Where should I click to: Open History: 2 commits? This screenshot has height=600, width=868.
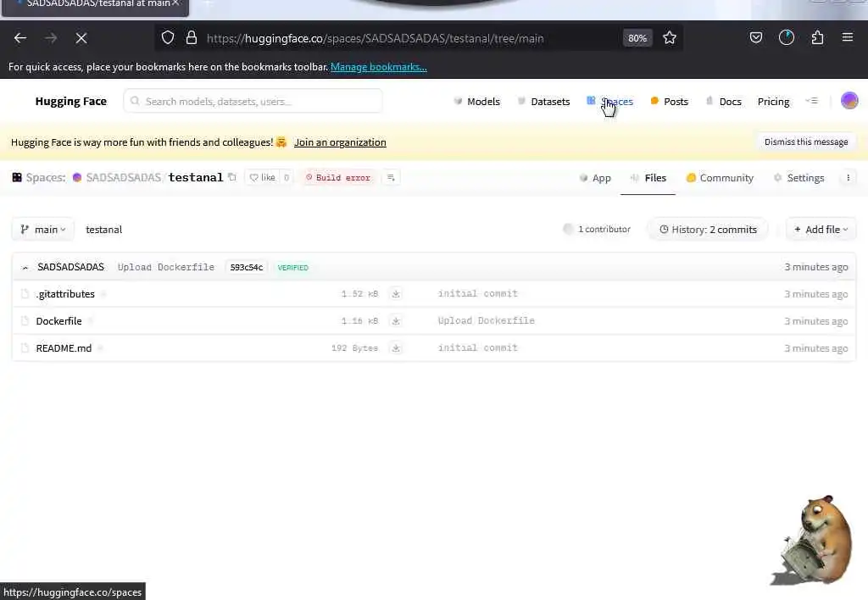(708, 229)
